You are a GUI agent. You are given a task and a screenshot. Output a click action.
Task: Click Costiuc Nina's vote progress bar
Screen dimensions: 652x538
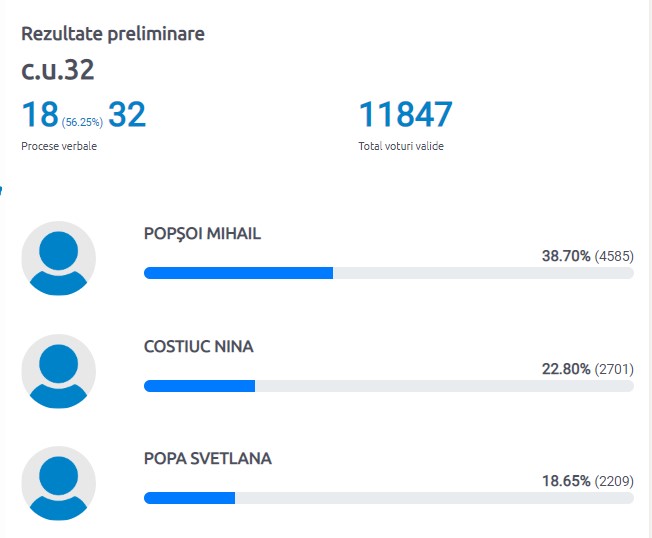tap(388, 386)
